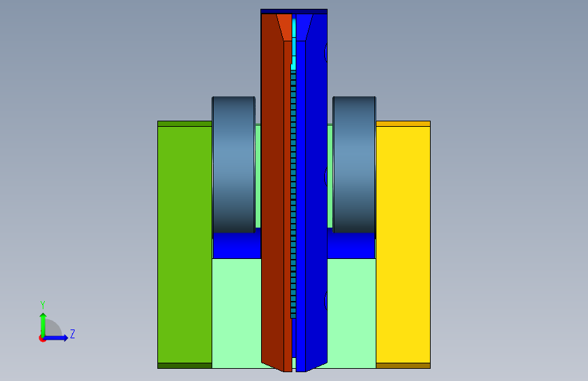Select the yellow block on the right
Image resolution: width=588 pixels, height=381 pixels.
403,245
